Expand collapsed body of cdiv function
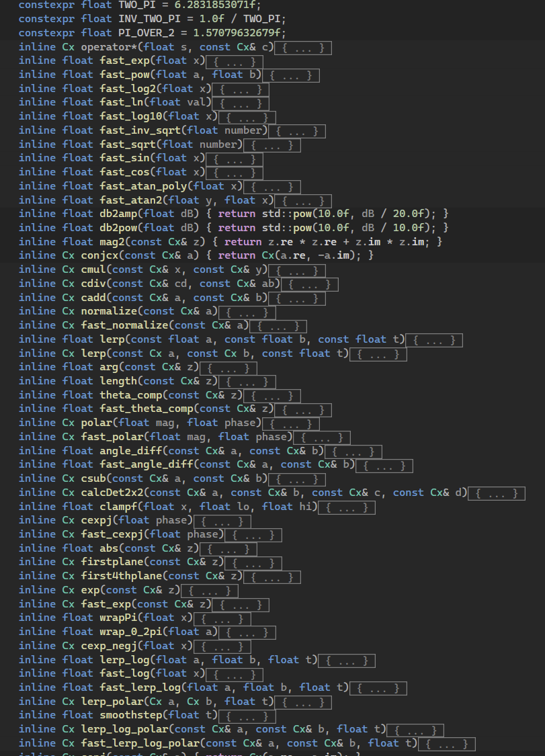This screenshot has height=756, width=545. (310, 284)
